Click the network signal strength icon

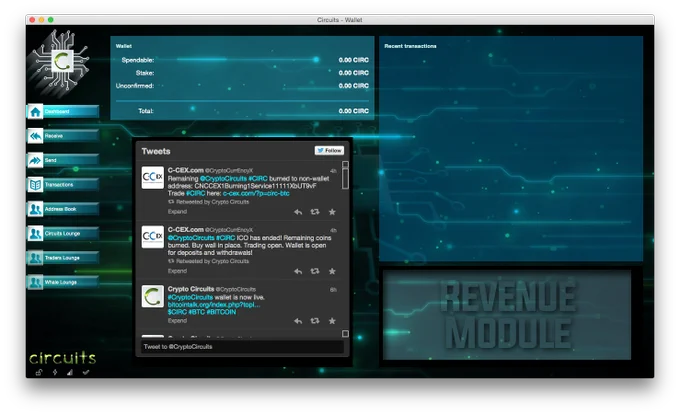70,372
